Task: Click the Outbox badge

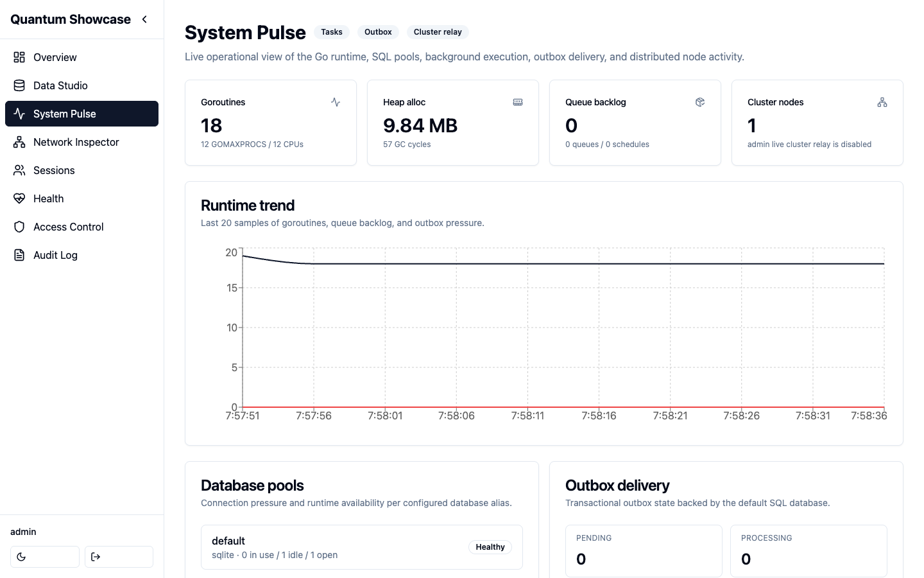Action: (x=378, y=32)
